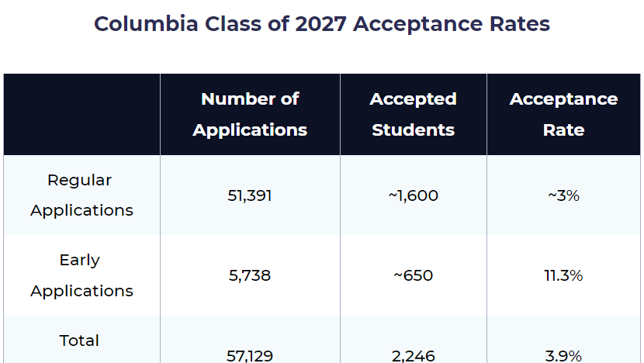The image size is (644, 363).
Task: Select the "Total" row label
Action: pos(80,341)
